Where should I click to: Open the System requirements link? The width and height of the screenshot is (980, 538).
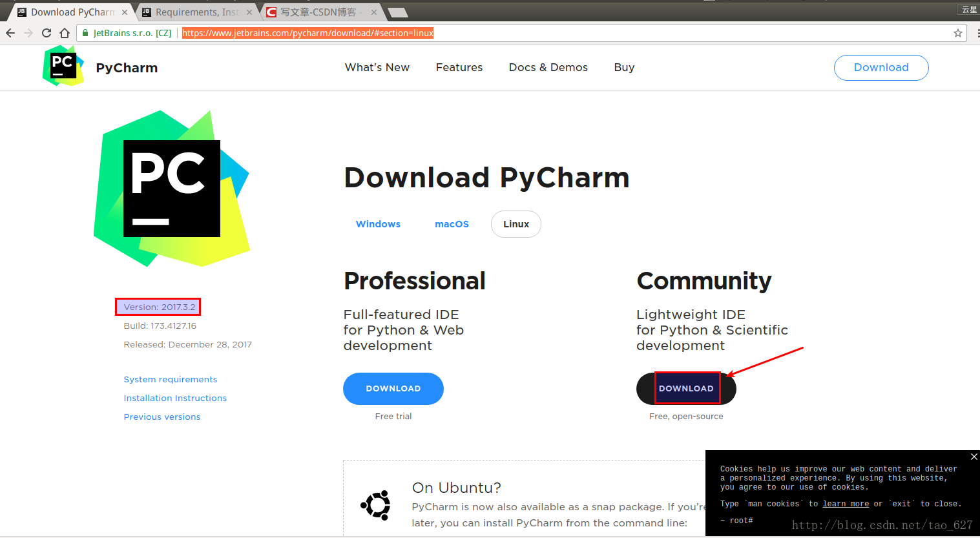click(x=171, y=379)
